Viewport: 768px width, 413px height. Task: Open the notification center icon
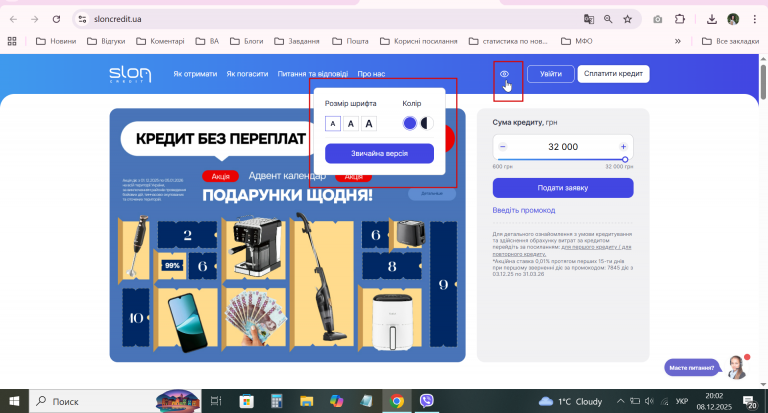[749, 402]
